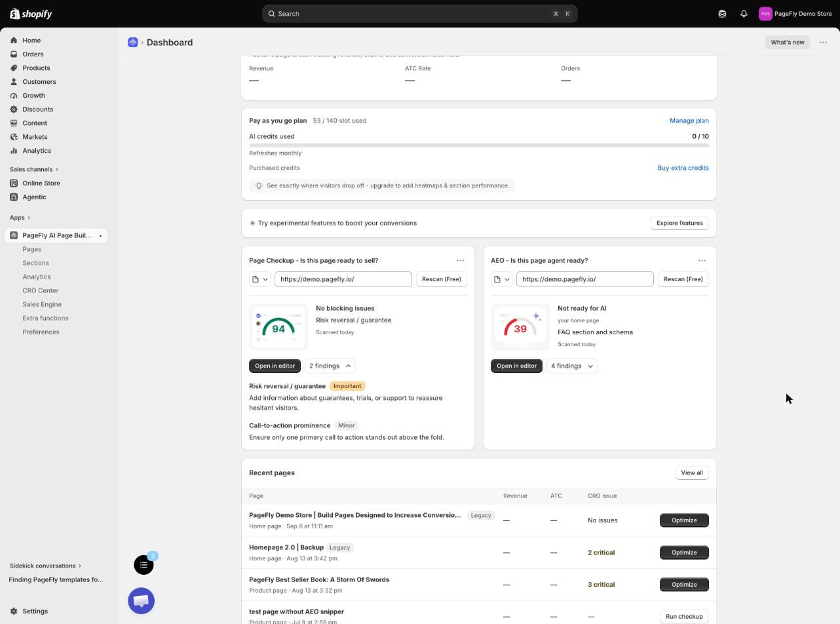Expand Apps section
This screenshot has width=840, height=624.
click(20, 218)
